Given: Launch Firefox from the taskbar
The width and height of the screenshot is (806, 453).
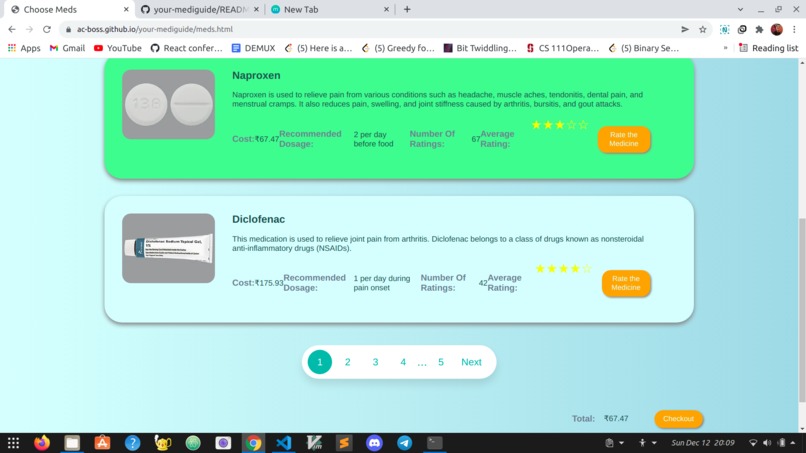Looking at the screenshot, I should coord(42,443).
